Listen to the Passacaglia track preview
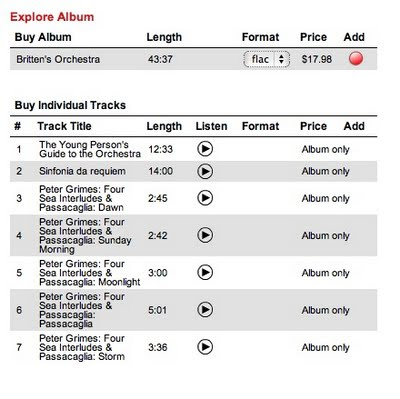Image resolution: width=400 pixels, height=399 pixels. click(205, 310)
